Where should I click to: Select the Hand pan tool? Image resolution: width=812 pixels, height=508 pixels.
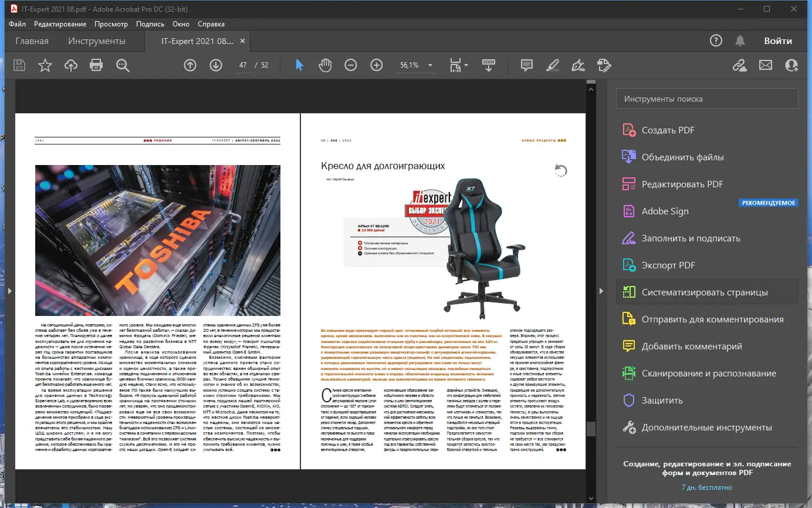click(x=325, y=65)
